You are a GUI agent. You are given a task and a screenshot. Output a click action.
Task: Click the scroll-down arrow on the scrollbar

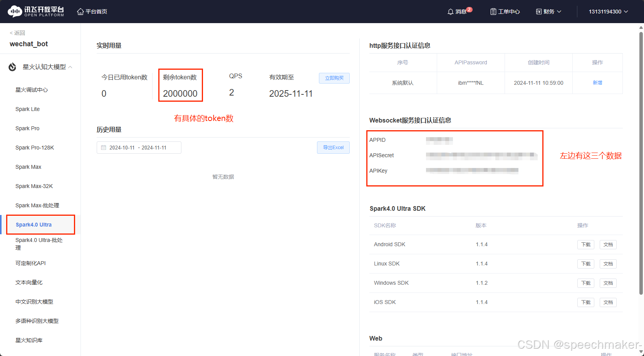(641, 352)
